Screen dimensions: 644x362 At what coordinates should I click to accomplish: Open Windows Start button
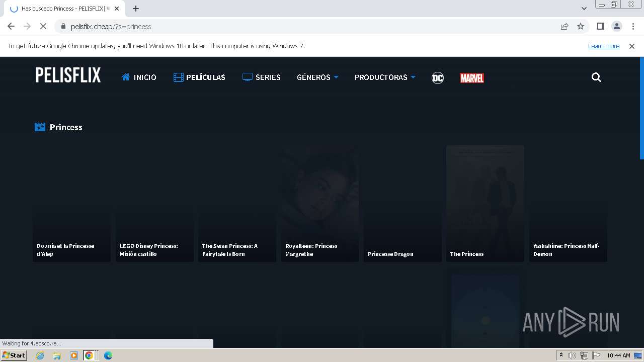[14, 355]
